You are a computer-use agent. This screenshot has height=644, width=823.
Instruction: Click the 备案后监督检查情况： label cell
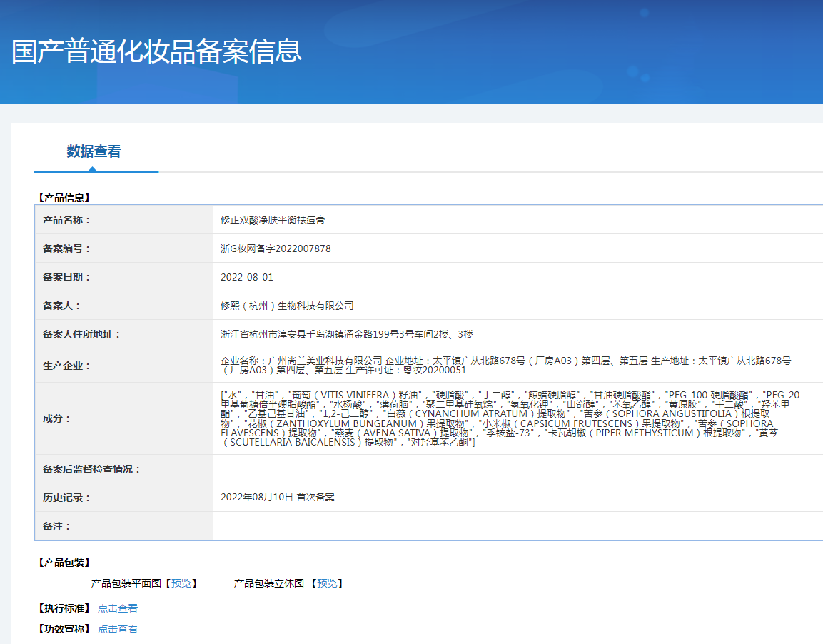(124, 468)
